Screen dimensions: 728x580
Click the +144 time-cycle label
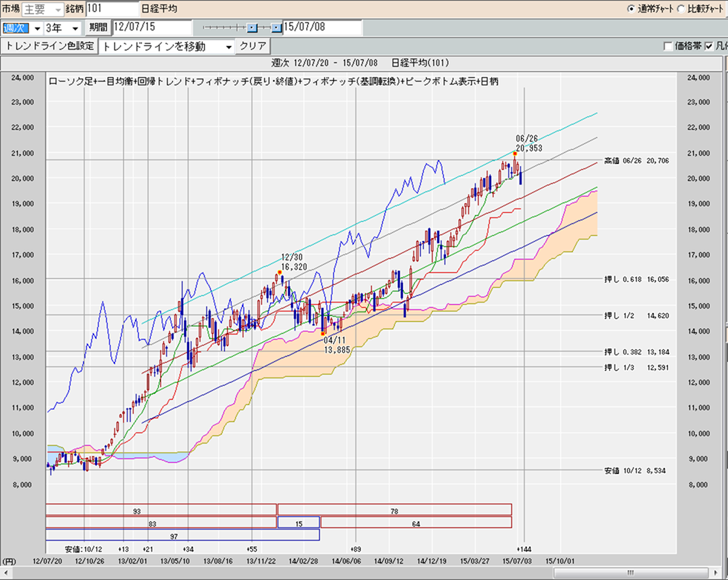pos(524,550)
